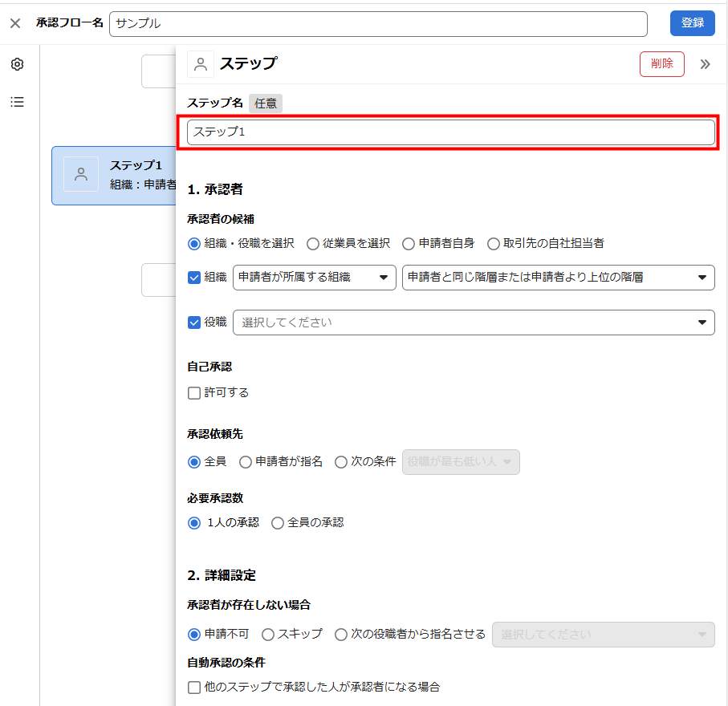Enable 許可する for self-approval

[x=194, y=393]
